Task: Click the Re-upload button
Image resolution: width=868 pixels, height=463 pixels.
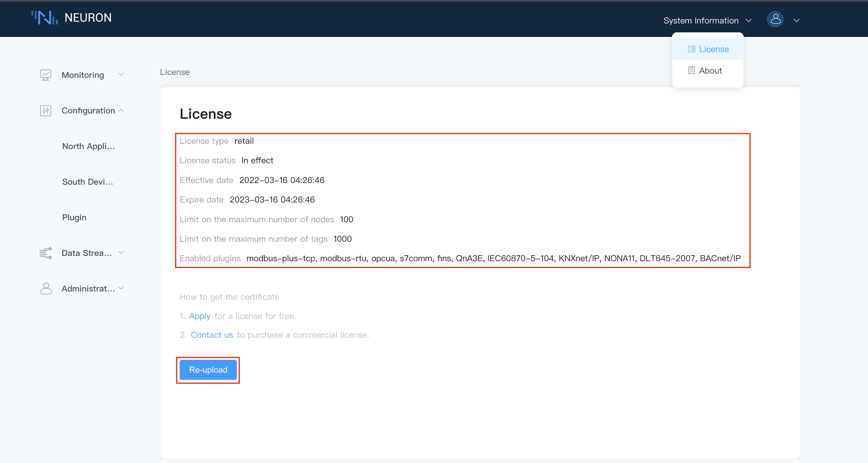Action: tap(208, 370)
